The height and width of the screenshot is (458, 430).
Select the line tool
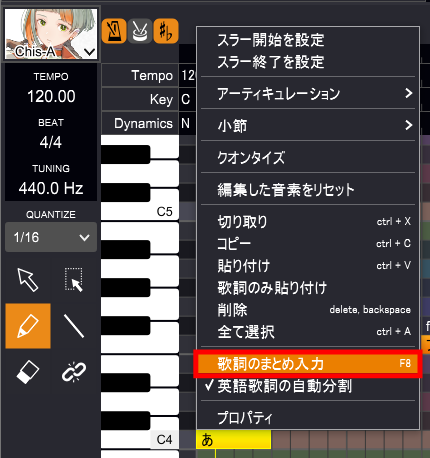pos(74,326)
